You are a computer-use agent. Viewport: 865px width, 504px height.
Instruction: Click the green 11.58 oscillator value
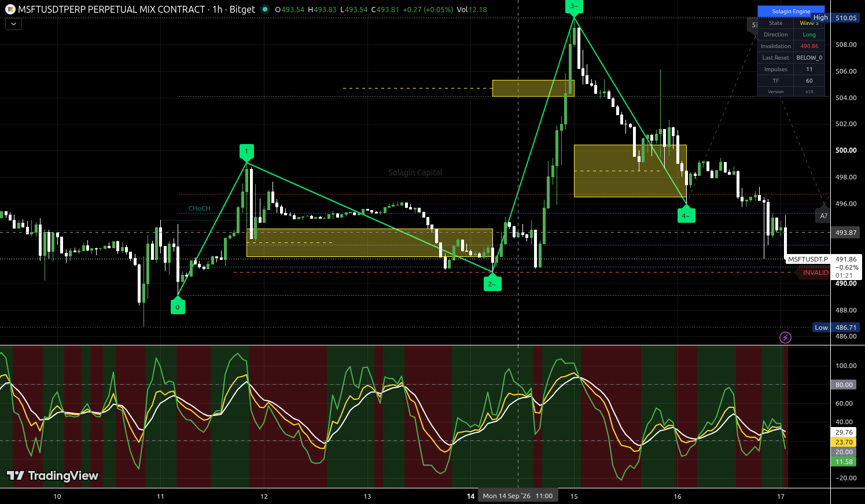844,462
